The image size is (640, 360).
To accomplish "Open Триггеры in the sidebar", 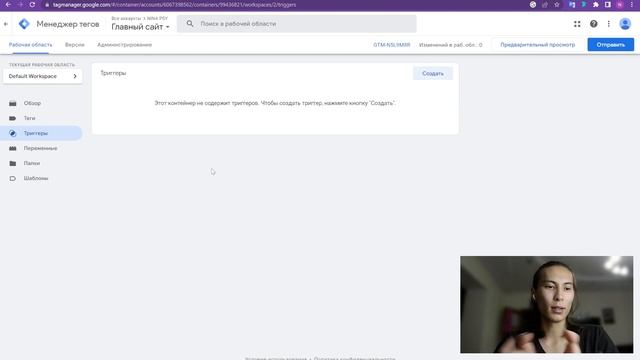I will (41, 133).
